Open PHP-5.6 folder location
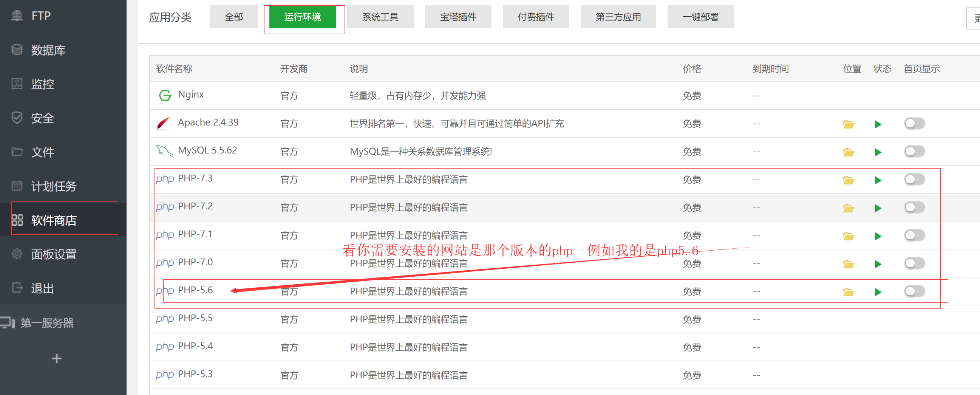This screenshot has width=980, height=395. 849,292
